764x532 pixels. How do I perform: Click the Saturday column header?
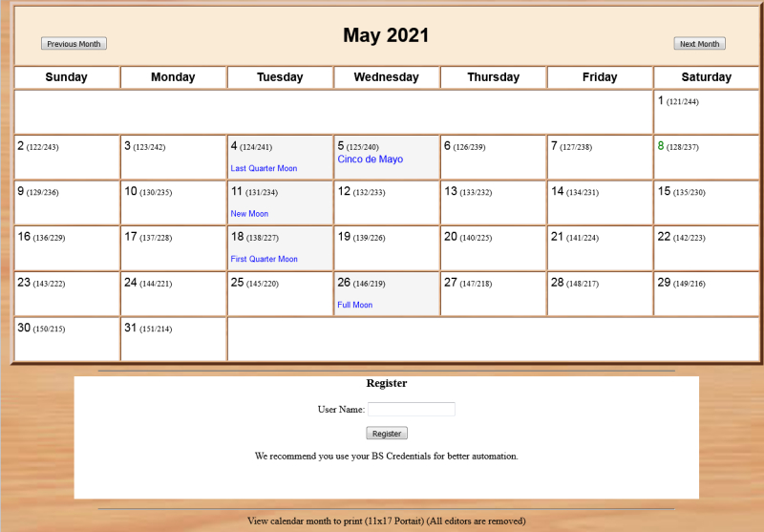click(707, 77)
